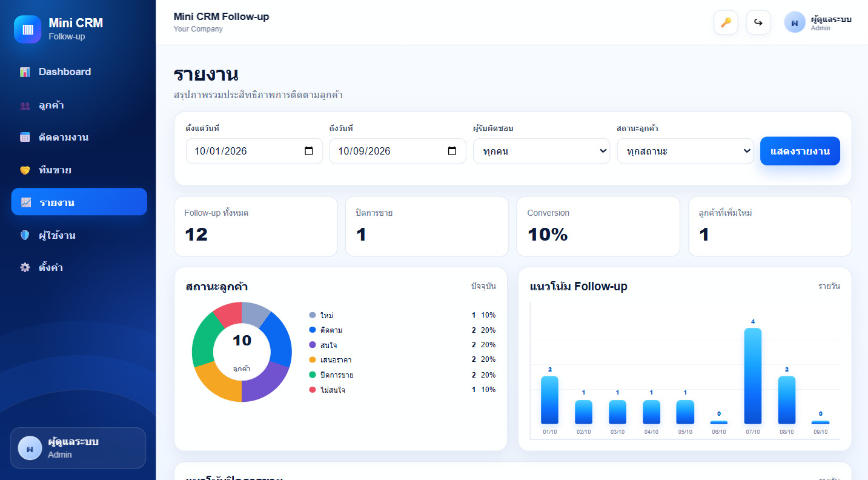
Task: Click the ปิดการขาย summary card
Action: 427,226
